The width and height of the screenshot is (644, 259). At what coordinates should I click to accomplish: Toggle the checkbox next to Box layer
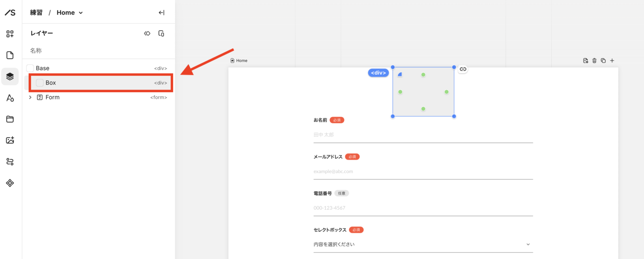click(x=39, y=83)
